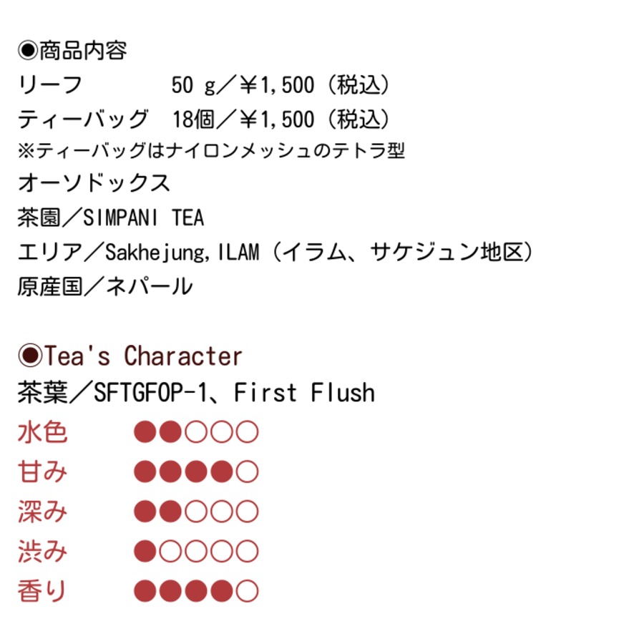Click the SIMPANI TEA garden name

pyautogui.click(x=154, y=218)
